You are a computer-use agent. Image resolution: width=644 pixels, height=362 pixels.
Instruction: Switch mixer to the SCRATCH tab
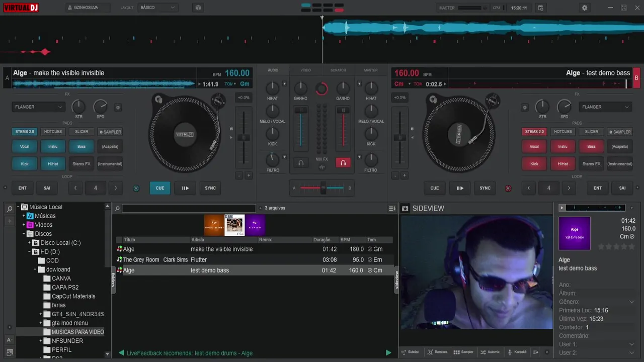338,70
